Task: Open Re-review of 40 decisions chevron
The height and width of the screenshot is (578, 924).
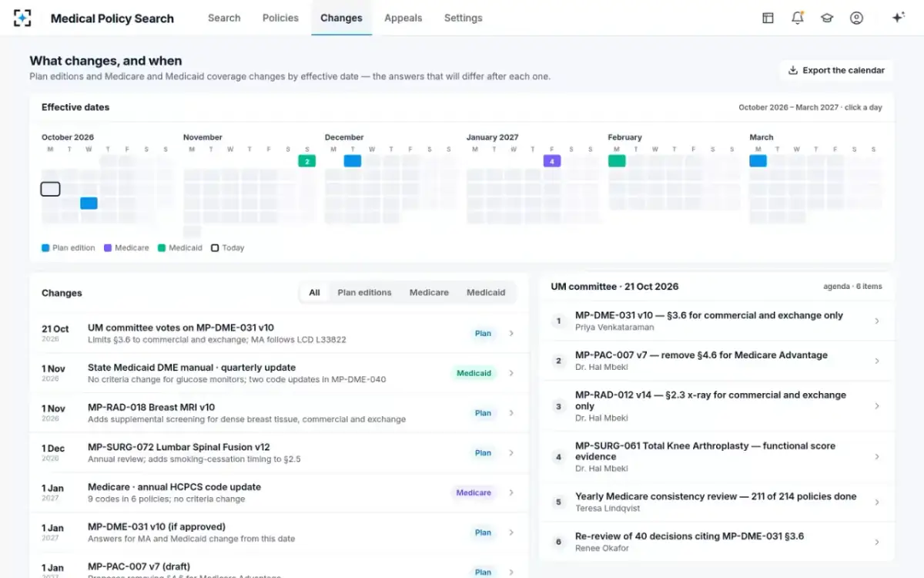Action: tap(877, 542)
